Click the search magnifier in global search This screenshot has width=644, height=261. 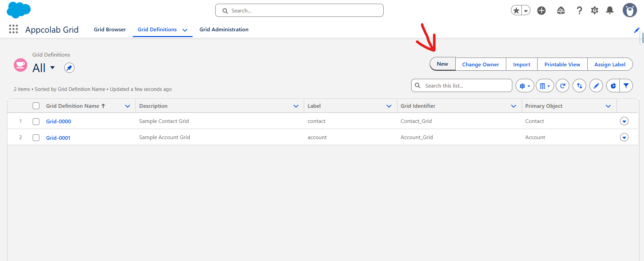pyautogui.click(x=225, y=11)
